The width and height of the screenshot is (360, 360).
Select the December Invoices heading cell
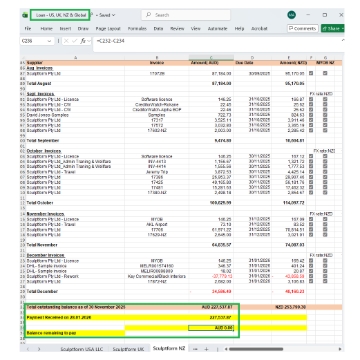[x=75, y=255]
